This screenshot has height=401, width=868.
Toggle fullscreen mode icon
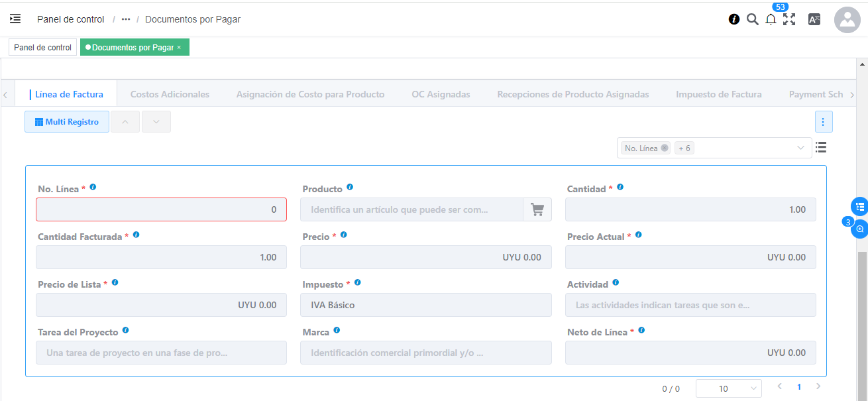(x=789, y=19)
